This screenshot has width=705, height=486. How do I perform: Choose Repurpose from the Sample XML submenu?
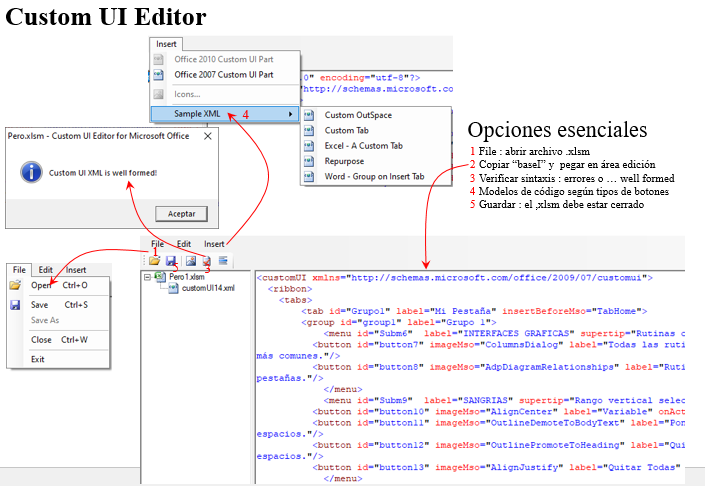pos(344,161)
